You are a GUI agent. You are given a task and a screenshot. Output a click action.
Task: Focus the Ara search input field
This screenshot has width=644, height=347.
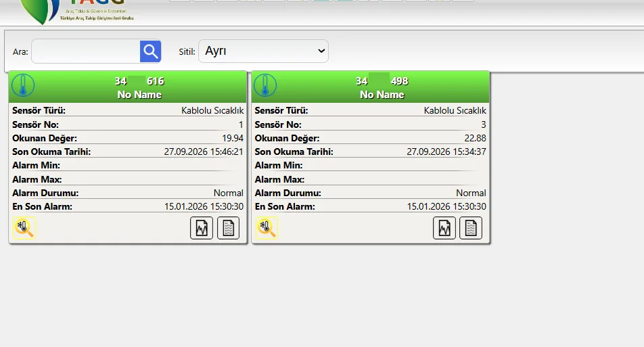coord(85,51)
